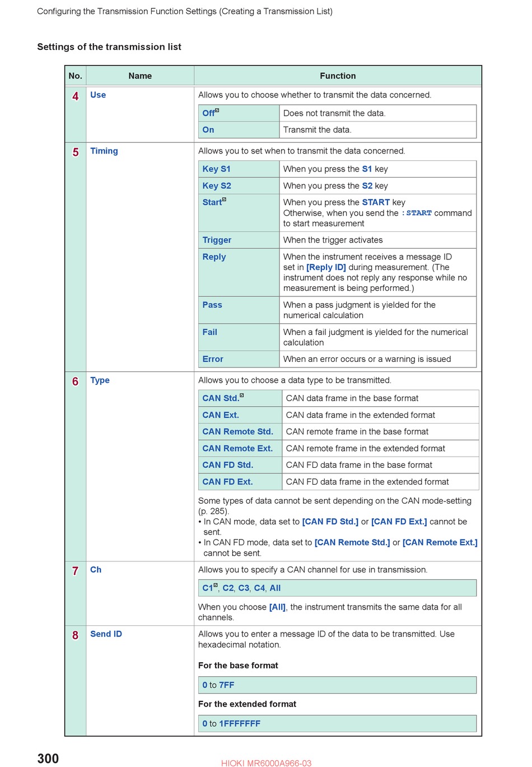Click the '7FF' base format upper limit
The image size is (532, 767).
click(227, 685)
